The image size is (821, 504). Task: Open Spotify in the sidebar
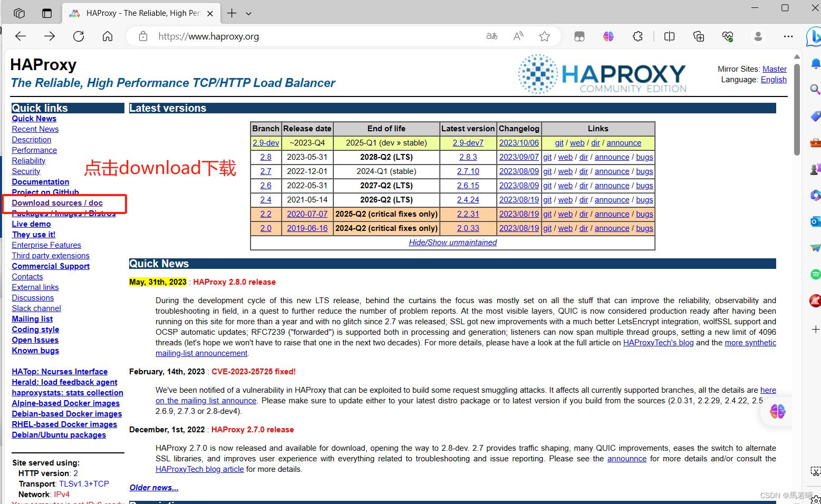pyautogui.click(x=815, y=274)
